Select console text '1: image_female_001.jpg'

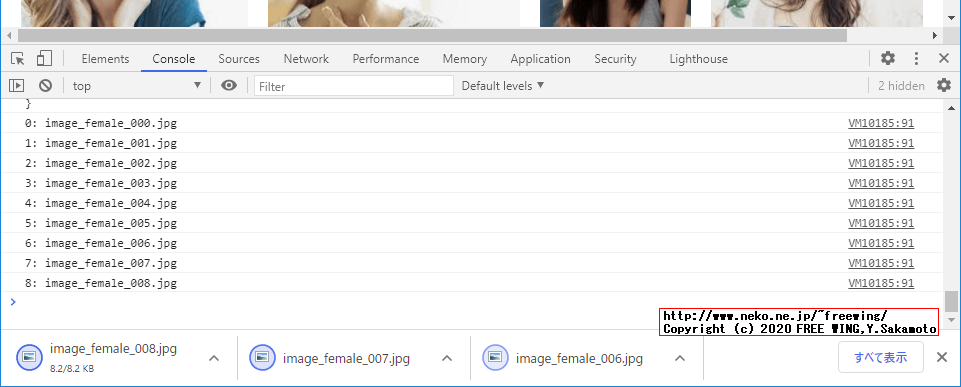pyautogui.click(x=101, y=144)
